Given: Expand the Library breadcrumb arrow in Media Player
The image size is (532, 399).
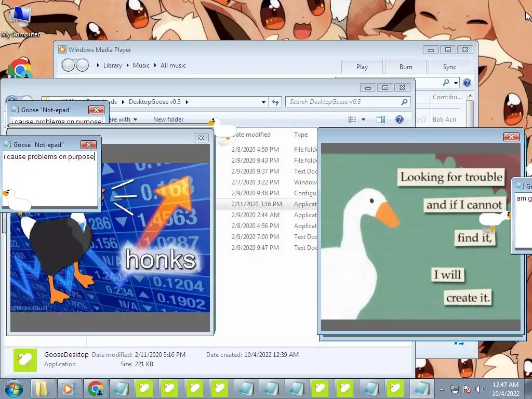Looking at the screenshot, I should 98,65.
